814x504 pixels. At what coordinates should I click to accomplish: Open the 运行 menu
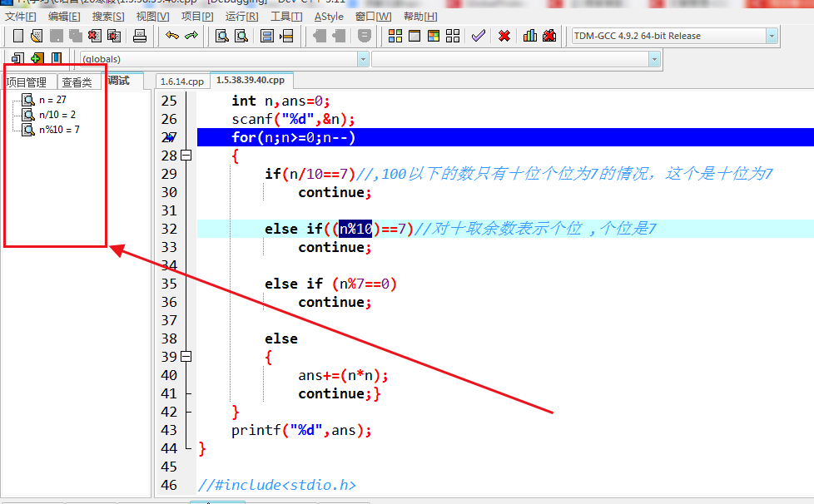tap(241, 16)
